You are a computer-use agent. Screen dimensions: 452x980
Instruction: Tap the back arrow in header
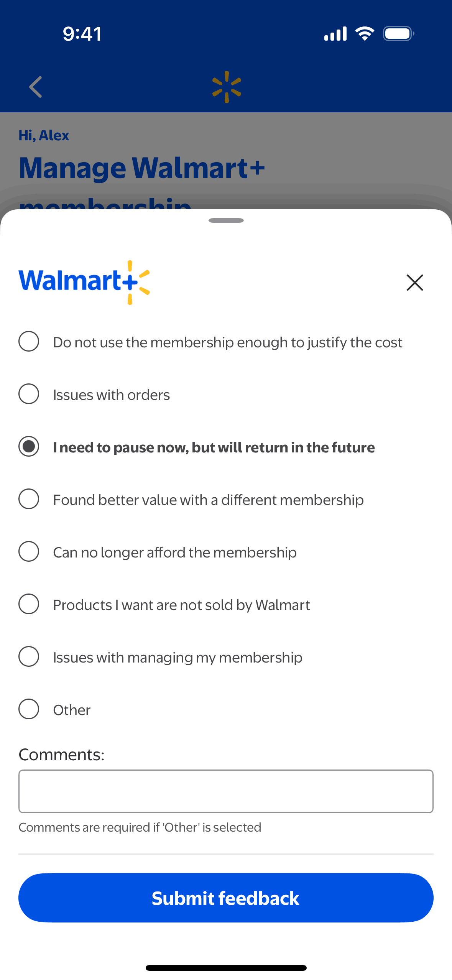click(36, 87)
